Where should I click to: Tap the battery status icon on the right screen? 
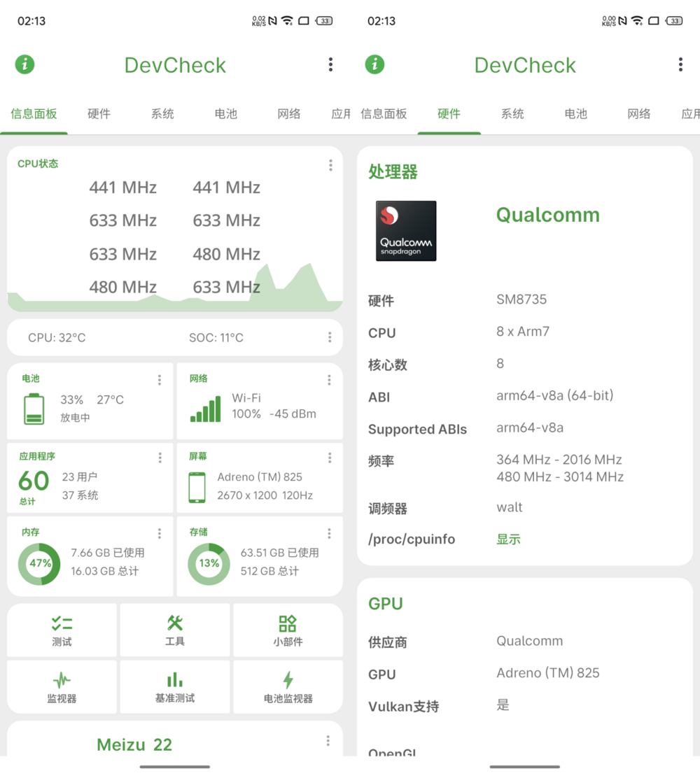[673, 20]
